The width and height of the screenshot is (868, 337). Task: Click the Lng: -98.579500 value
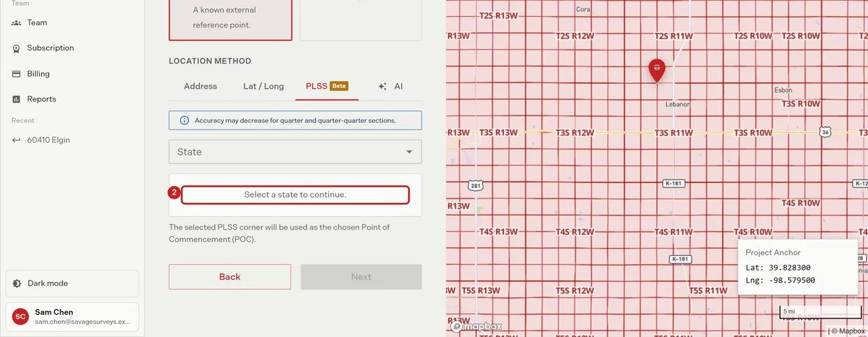coord(780,280)
